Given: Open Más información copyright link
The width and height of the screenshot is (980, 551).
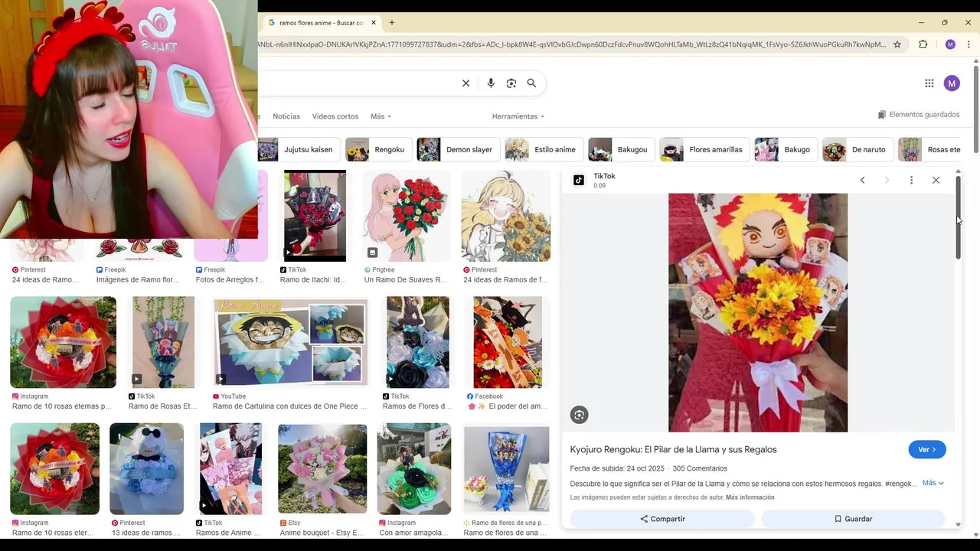Looking at the screenshot, I should tap(750, 497).
